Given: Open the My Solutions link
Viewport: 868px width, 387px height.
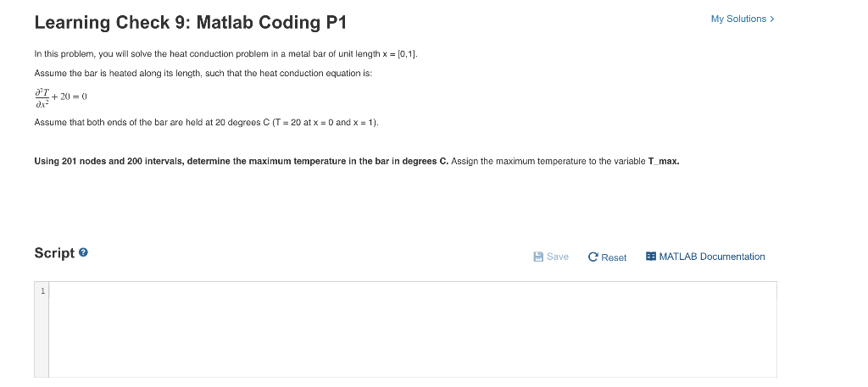Looking at the screenshot, I should tap(743, 19).
